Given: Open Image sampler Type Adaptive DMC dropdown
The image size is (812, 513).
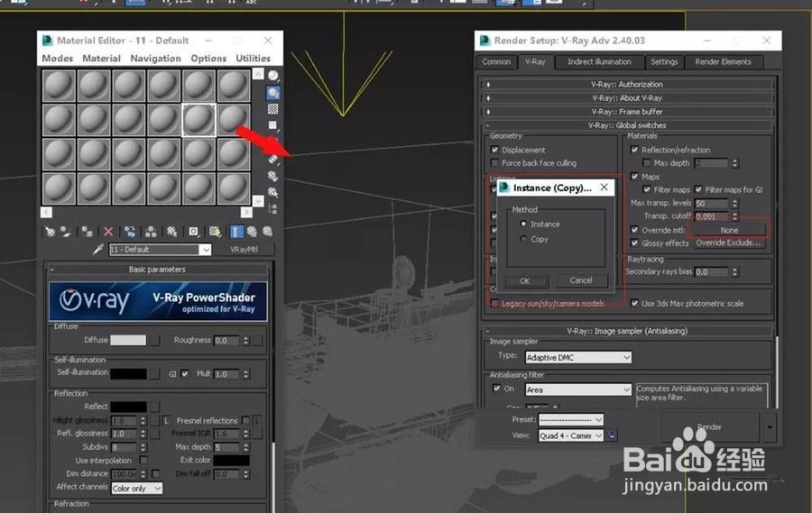Looking at the screenshot, I should click(578, 358).
